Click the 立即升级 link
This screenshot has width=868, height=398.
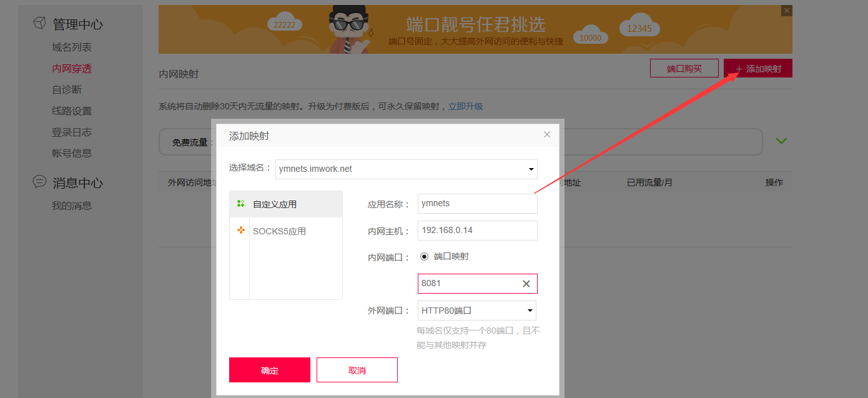(x=466, y=106)
